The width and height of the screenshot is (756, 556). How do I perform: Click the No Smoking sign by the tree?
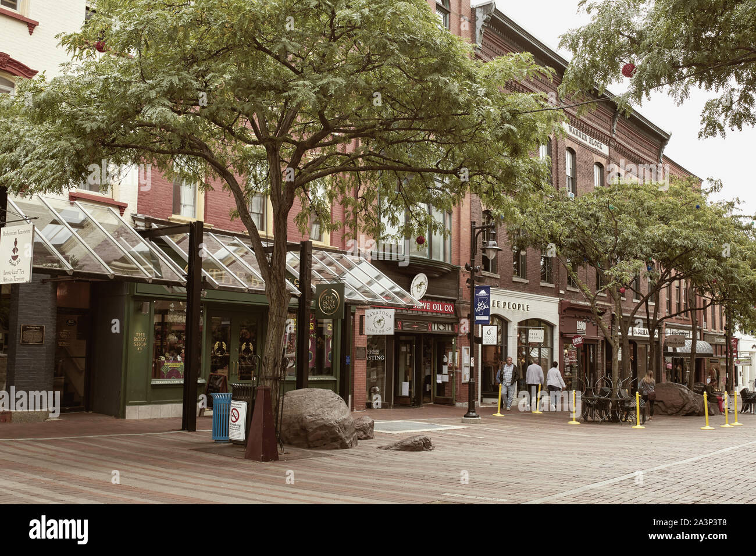point(238,422)
